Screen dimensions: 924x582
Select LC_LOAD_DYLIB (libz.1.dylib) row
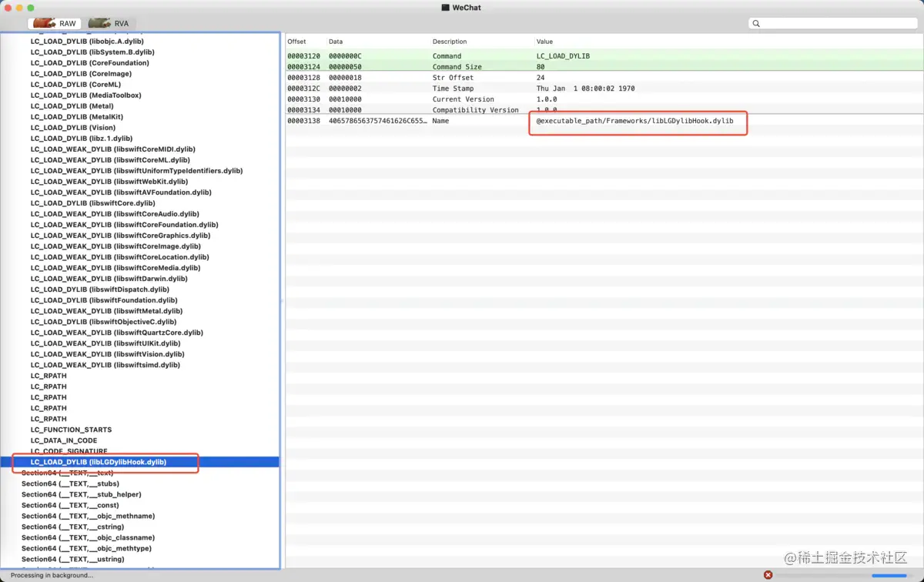pyautogui.click(x=82, y=139)
